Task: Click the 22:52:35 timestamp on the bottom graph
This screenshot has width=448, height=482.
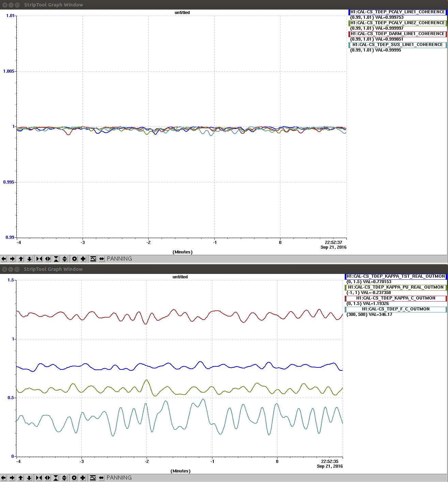Action: [330, 462]
